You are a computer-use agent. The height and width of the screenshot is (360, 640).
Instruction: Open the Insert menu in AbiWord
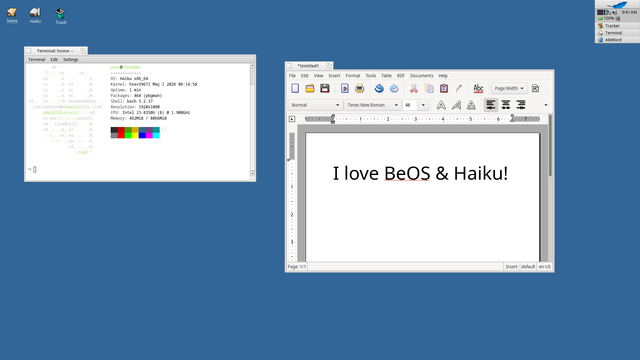(334, 76)
